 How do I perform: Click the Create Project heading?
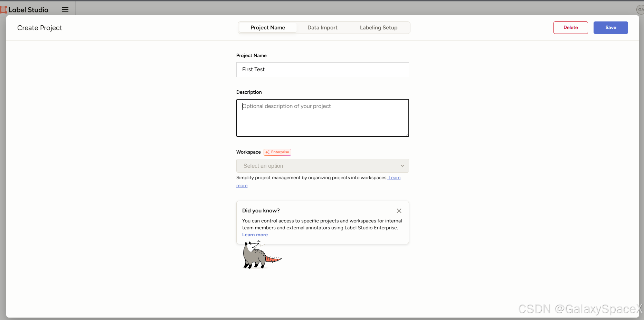[x=40, y=28]
